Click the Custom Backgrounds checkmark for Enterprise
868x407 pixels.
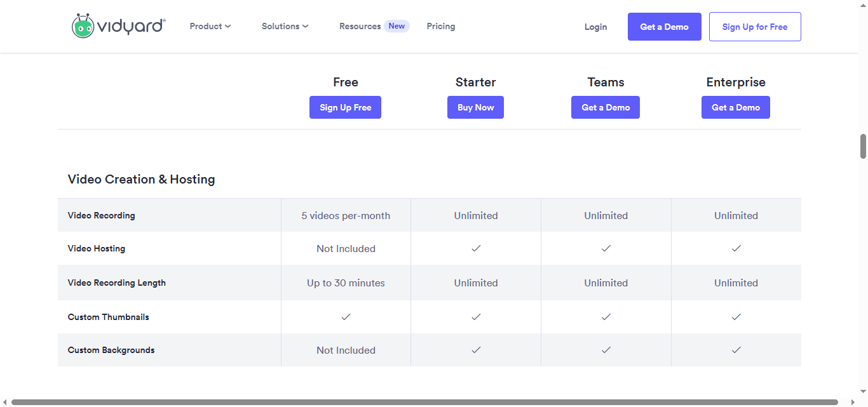coord(736,349)
